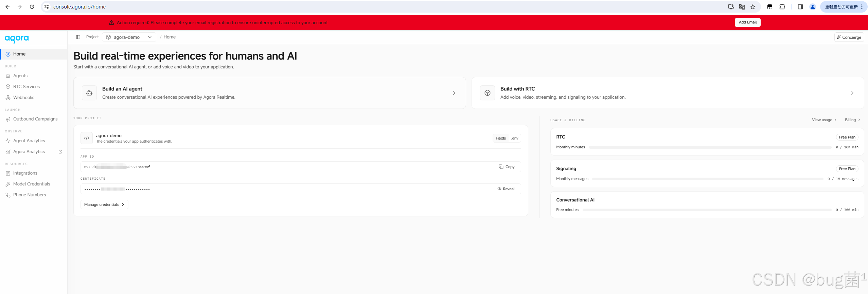Open Outbound Campaigns via its megaphone icon

tap(8, 119)
